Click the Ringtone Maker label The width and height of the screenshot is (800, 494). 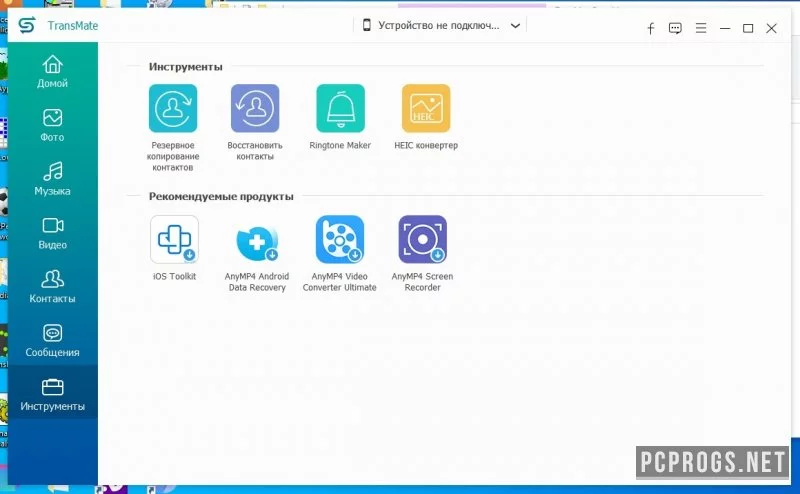(340, 145)
